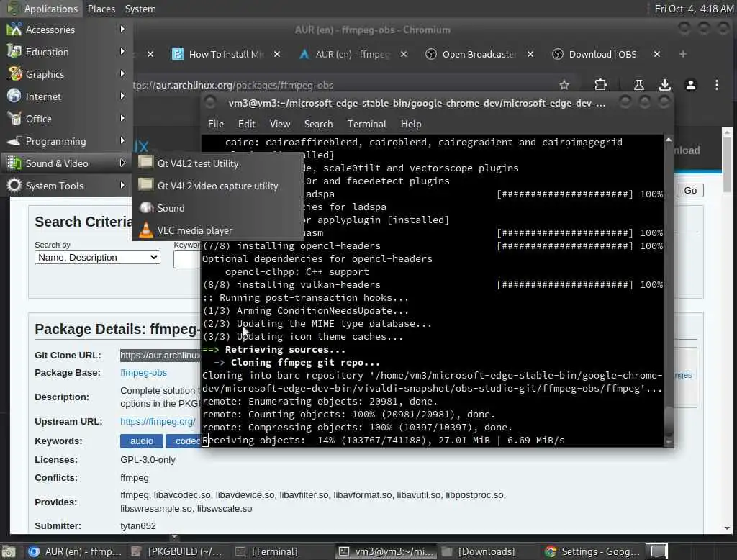Open the Accessories category icon

click(x=14, y=30)
